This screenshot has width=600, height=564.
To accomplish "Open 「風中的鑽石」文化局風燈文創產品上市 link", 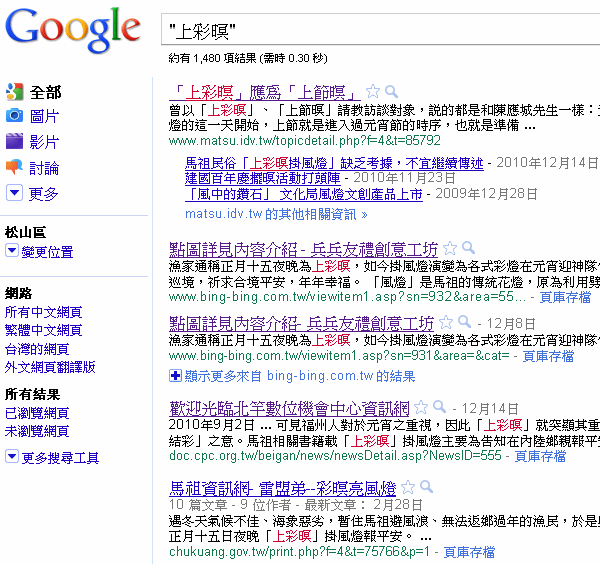I will (x=304, y=194).
